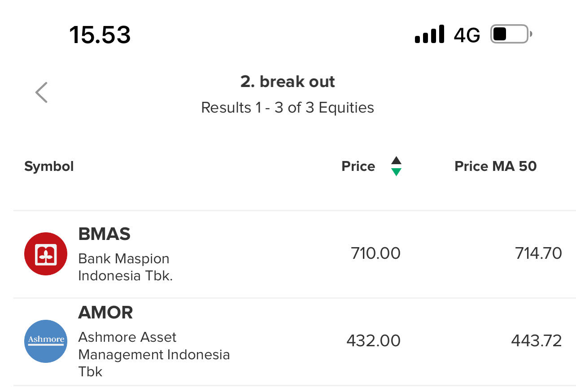Tap the back arrow chevron
This screenshot has width=576, height=392.
click(41, 92)
